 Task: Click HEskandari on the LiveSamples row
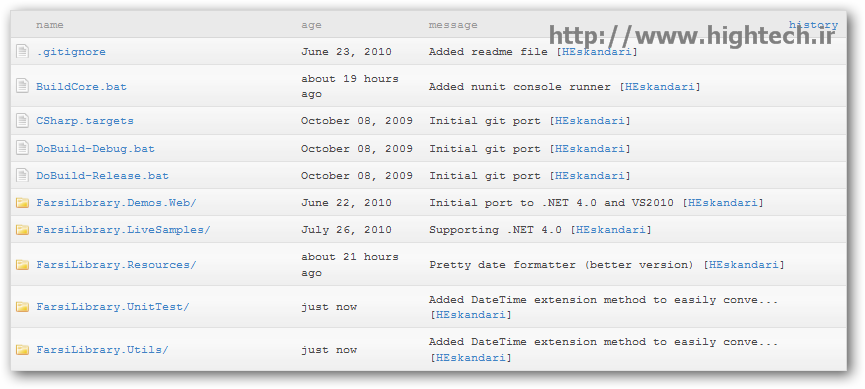click(611, 230)
